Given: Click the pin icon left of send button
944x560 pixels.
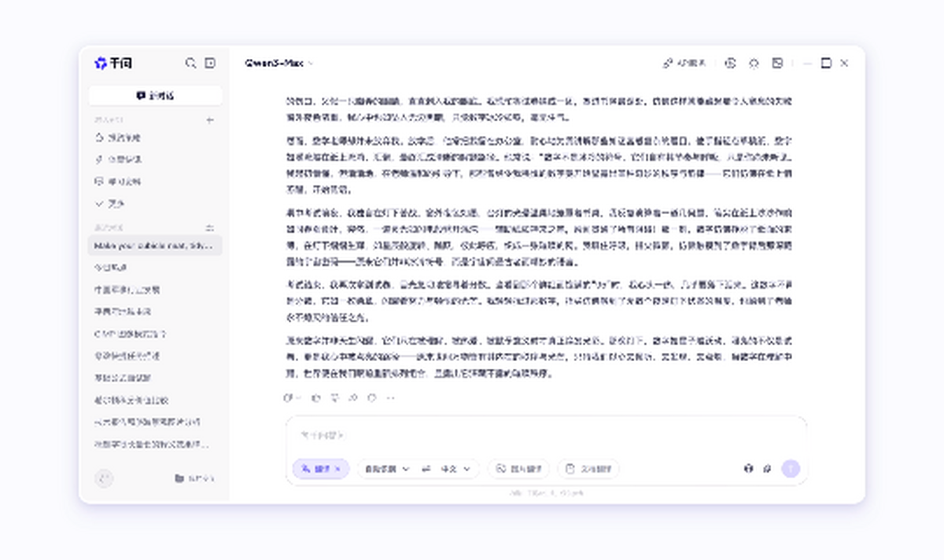Looking at the screenshot, I should [767, 469].
